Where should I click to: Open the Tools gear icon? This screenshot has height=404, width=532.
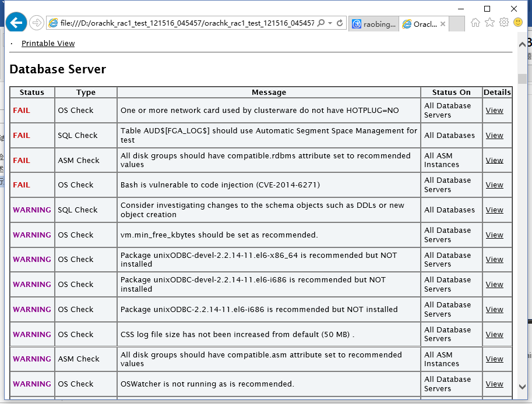tap(504, 22)
